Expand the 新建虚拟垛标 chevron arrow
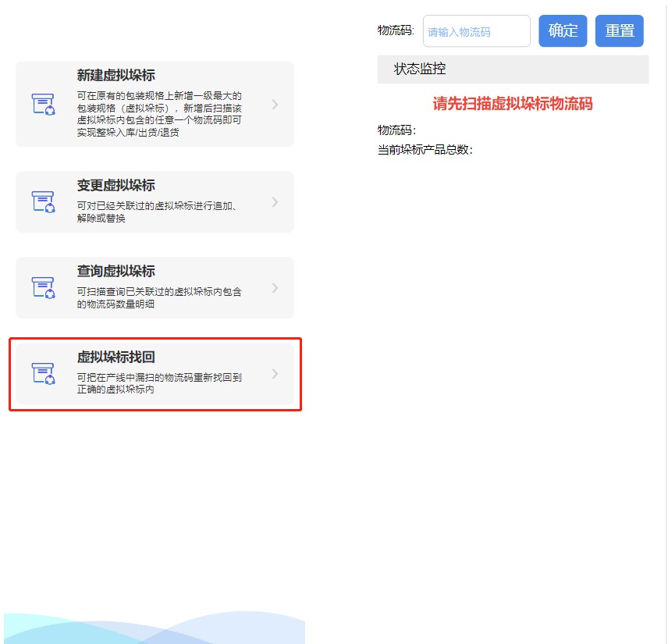Viewport: 668px width, 644px height. tap(275, 105)
